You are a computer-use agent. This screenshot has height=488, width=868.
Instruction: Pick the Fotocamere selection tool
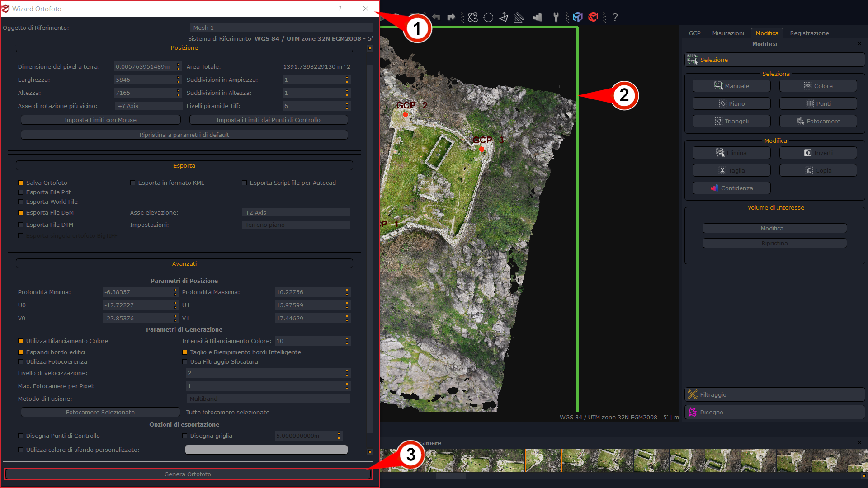[818, 121]
